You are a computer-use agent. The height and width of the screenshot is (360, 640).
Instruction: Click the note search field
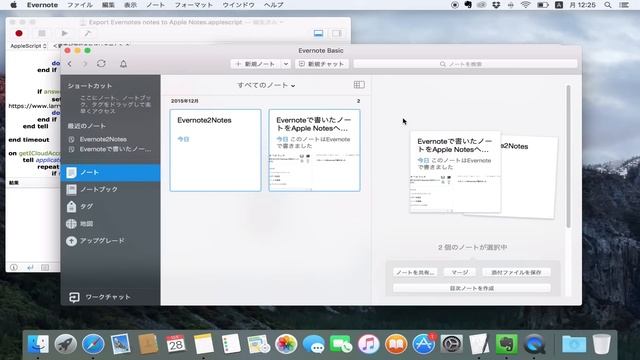coord(465,64)
